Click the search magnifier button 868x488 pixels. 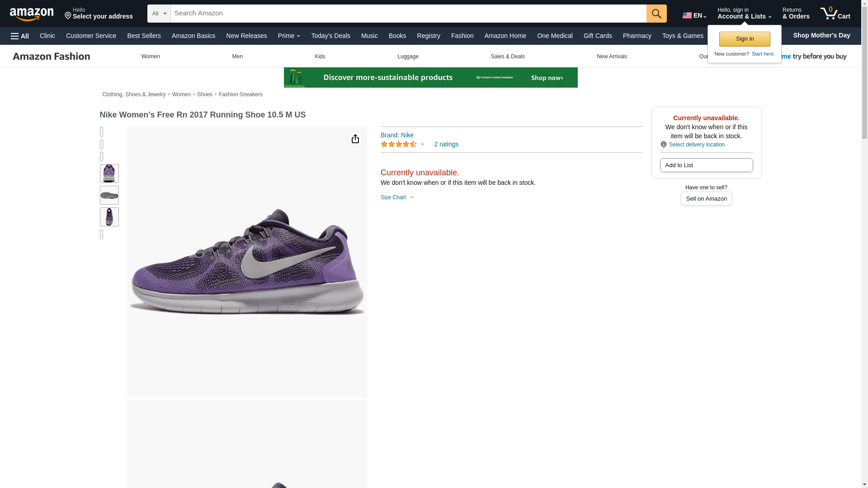tap(656, 14)
